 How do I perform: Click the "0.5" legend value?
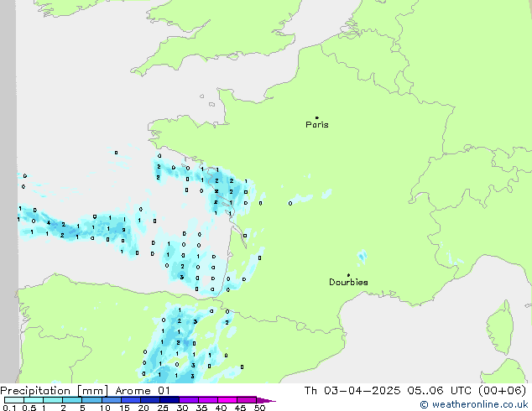click(x=29, y=408)
